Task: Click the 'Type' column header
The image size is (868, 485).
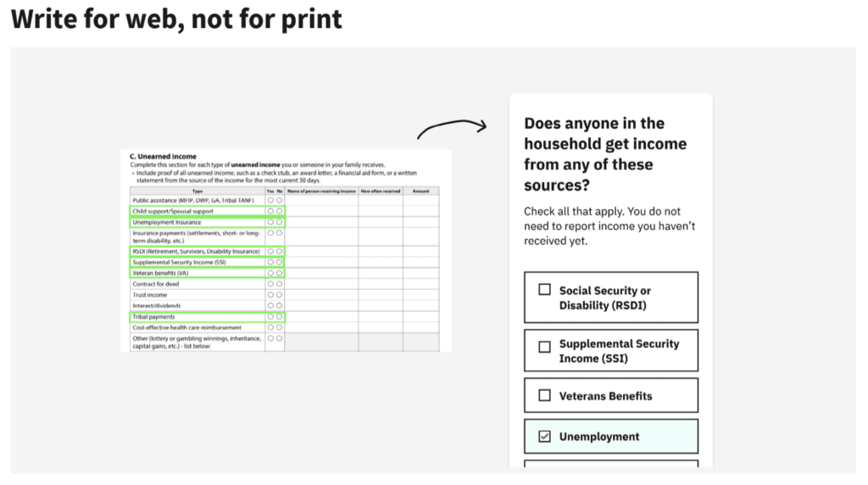Action: [198, 191]
